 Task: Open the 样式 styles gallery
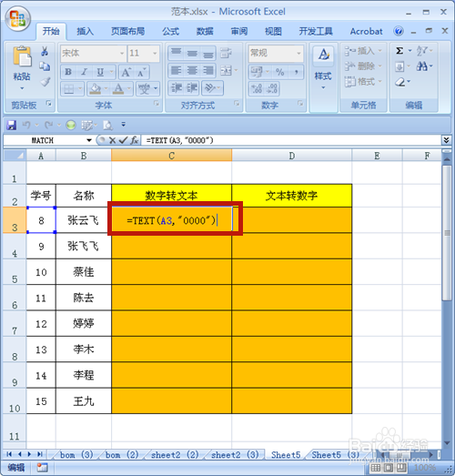pos(323,68)
